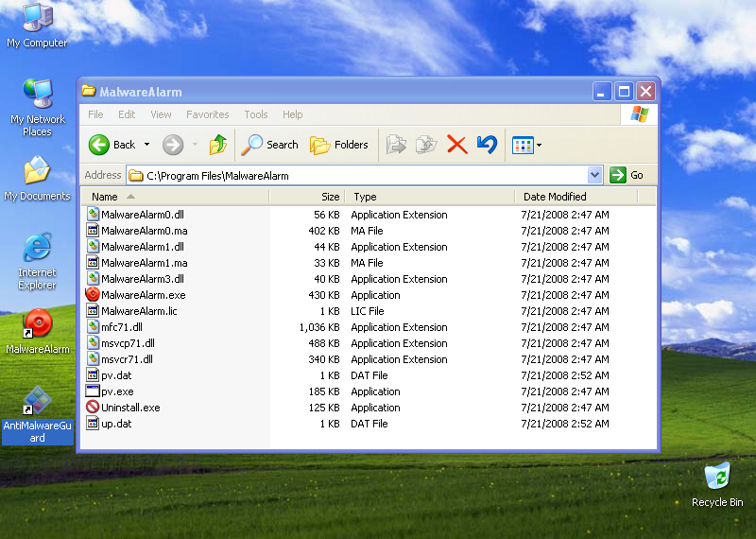Select the MalwareAlarm0.dll file icon
The height and width of the screenshot is (539, 756).
pyautogui.click(x=93, y=215)
